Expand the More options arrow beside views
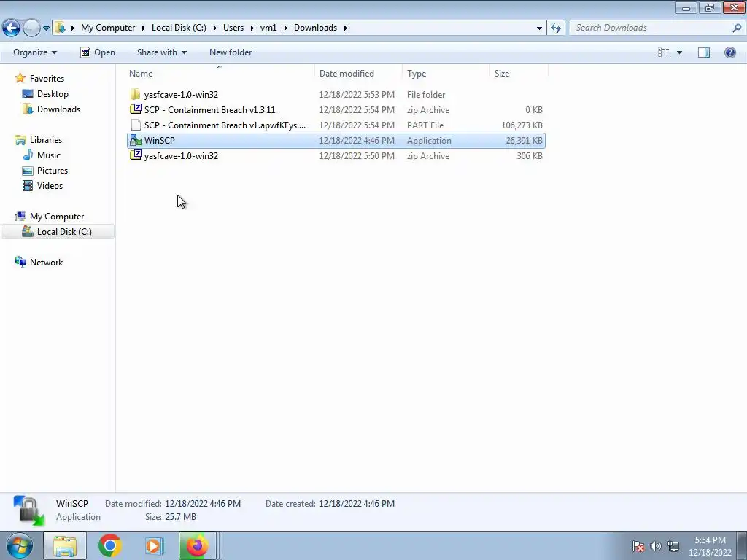The image size is (747, 560). tap(679, 52)
